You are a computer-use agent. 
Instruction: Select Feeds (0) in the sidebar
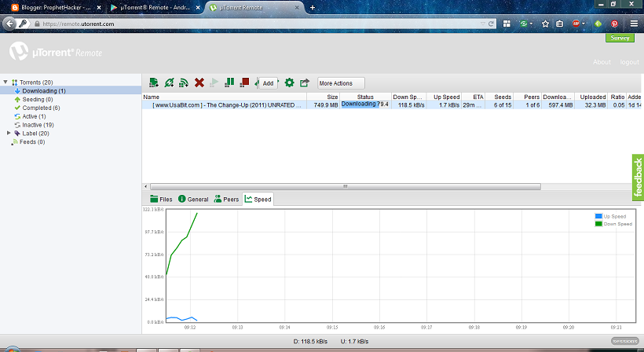pyautogui.click(x=32, y=141)
